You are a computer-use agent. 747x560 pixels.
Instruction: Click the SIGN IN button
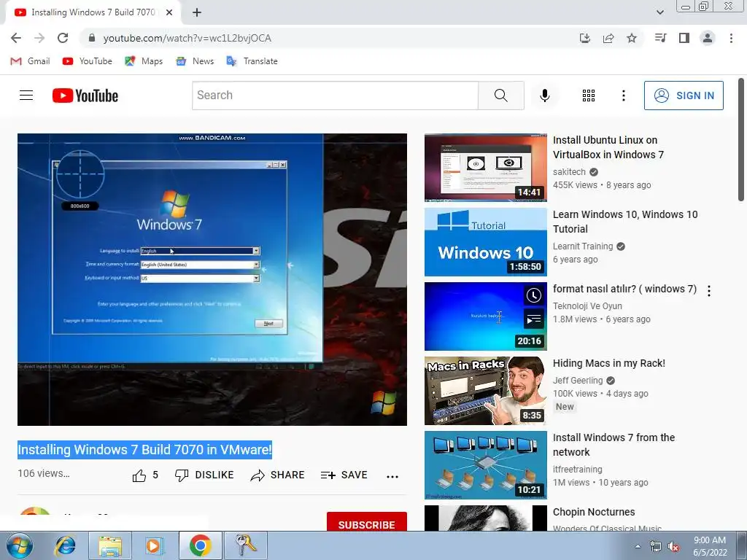(x=684, y=96)
